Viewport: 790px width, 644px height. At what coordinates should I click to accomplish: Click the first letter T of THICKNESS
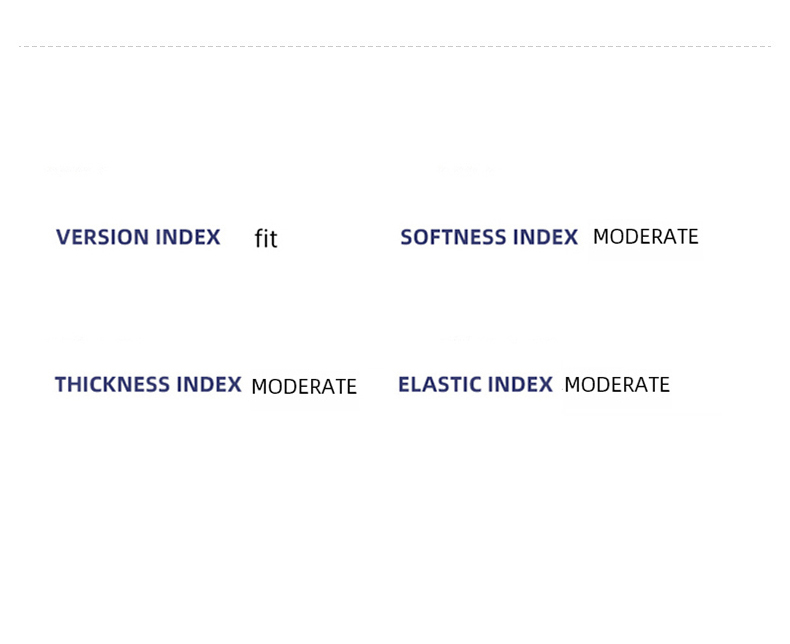61,385
